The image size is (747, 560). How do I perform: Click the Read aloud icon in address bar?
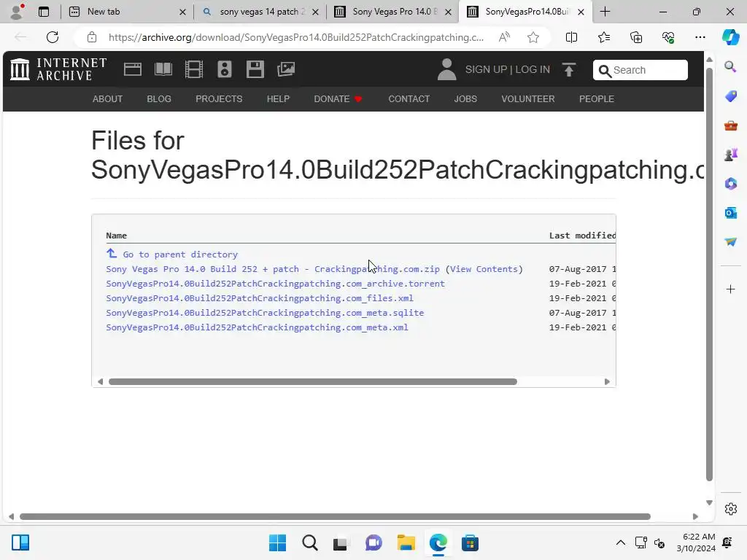[x=504, y=37]
